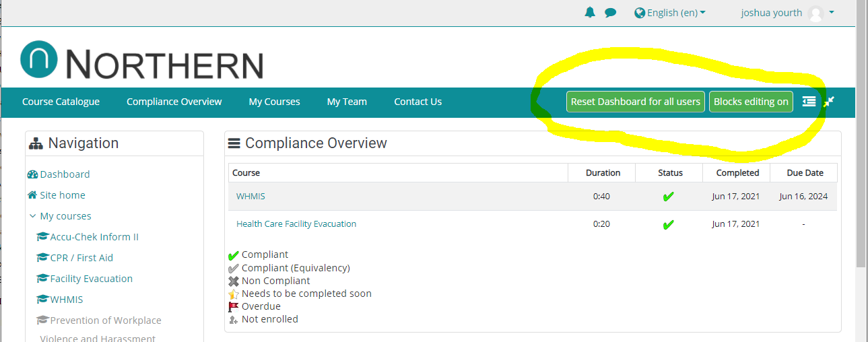This screenshot has width=868, height=342.
Task: Click the collapse fullscreen arrows icon
Action: tap(829, 102)
